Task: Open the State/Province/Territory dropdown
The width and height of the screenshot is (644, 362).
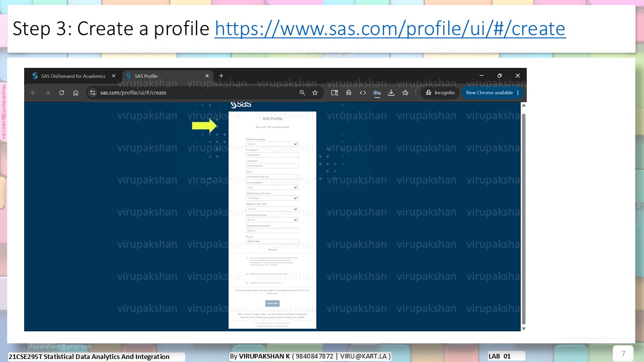Action: [272, 198]
